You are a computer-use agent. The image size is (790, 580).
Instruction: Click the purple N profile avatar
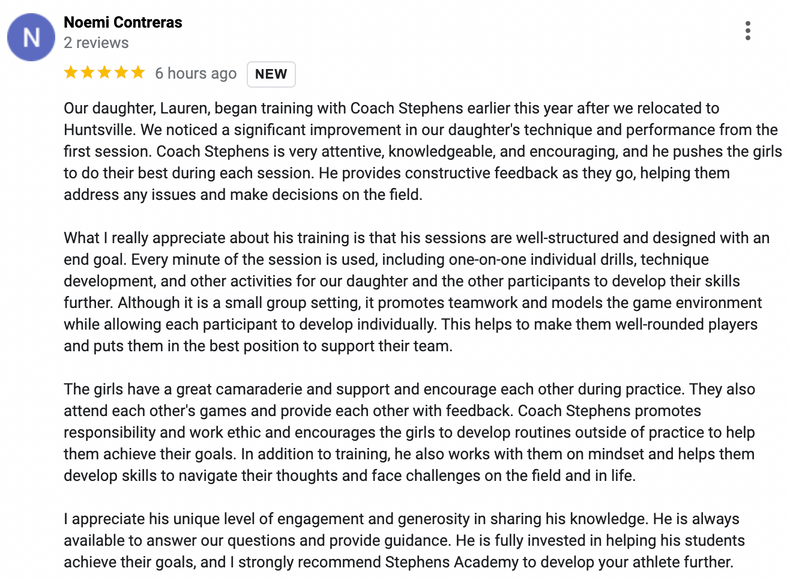pyautogui.click(x=31, y=37)
